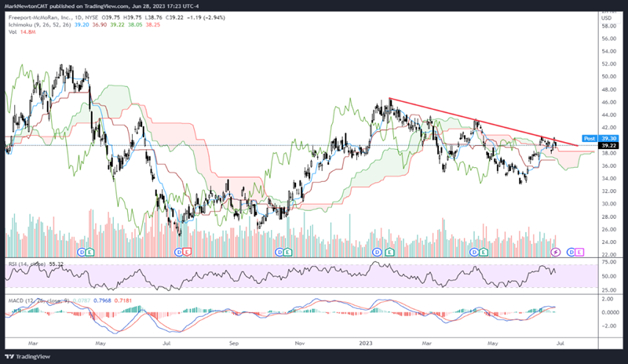This screenshot has width=628, height=364.
Task: Click the earnings E marker in April 2022
Action: click(89, 252)
